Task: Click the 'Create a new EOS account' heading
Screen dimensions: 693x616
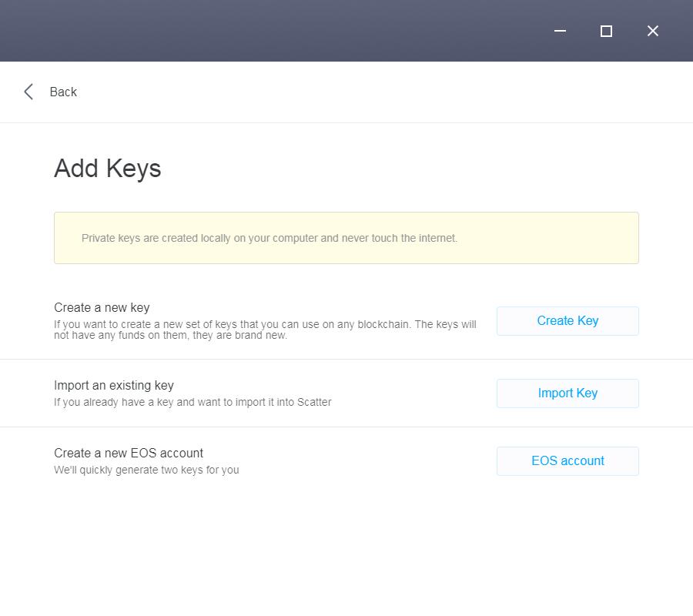Action: pos(128,453)
